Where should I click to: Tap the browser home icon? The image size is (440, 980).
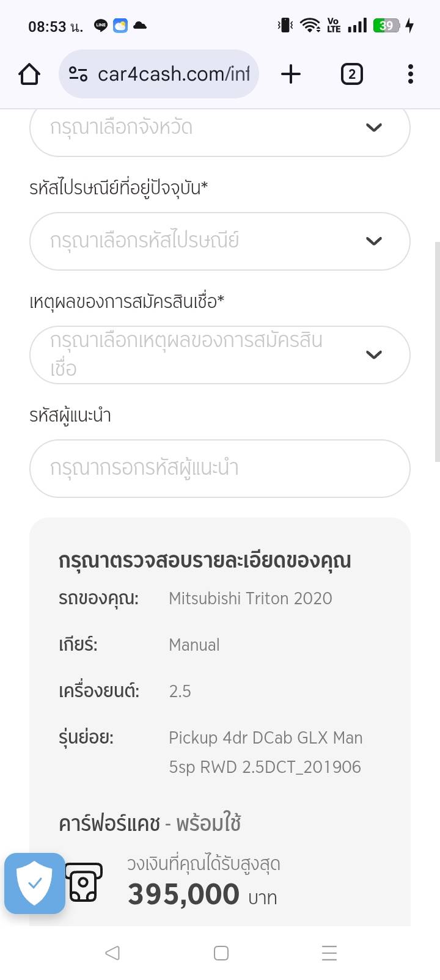29,75
